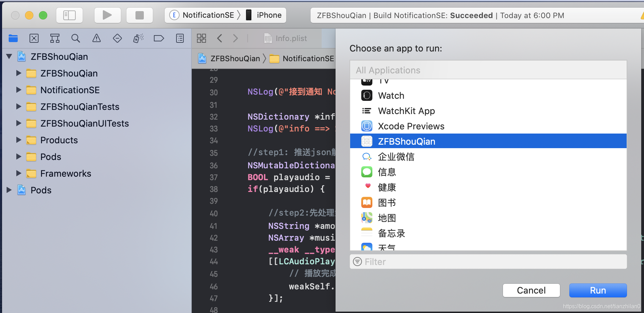Open the Test navigator diamond icon
This screenshot has height=313, width=644.
coord(117,38)
